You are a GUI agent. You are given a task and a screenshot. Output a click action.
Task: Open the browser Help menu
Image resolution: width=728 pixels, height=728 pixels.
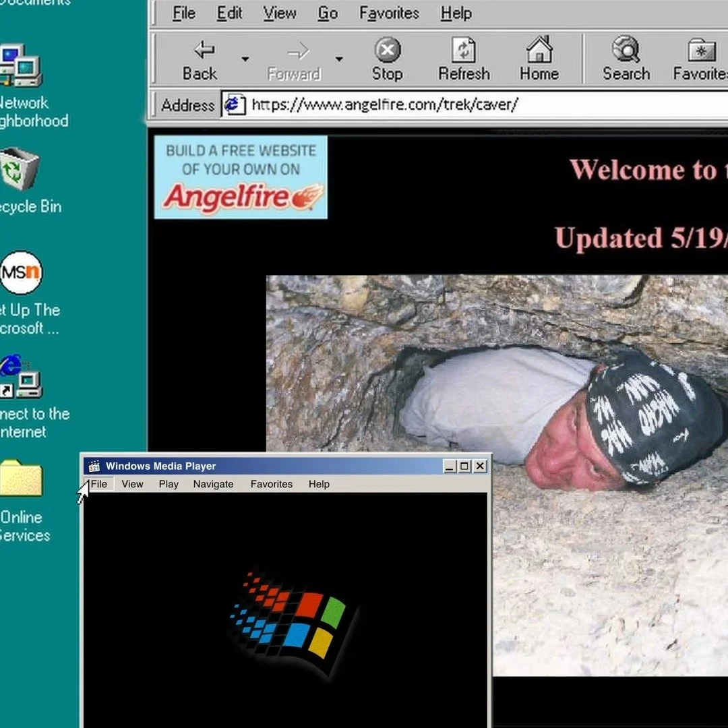(456, 13)
